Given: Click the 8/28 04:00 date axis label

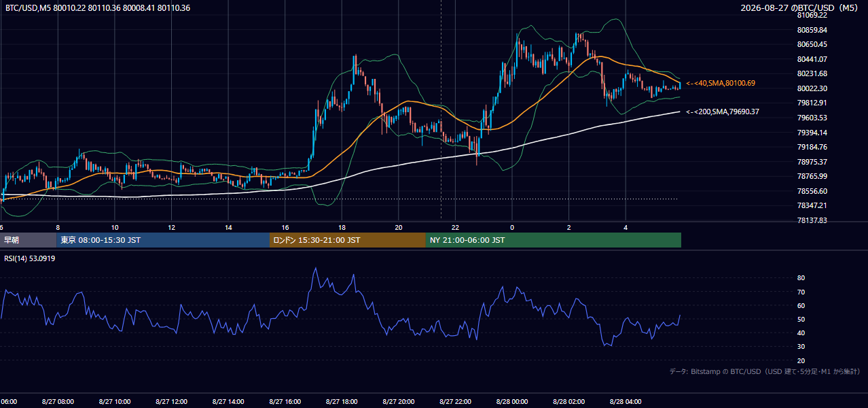Looking at the screenshot, I should tap(626, 402).
